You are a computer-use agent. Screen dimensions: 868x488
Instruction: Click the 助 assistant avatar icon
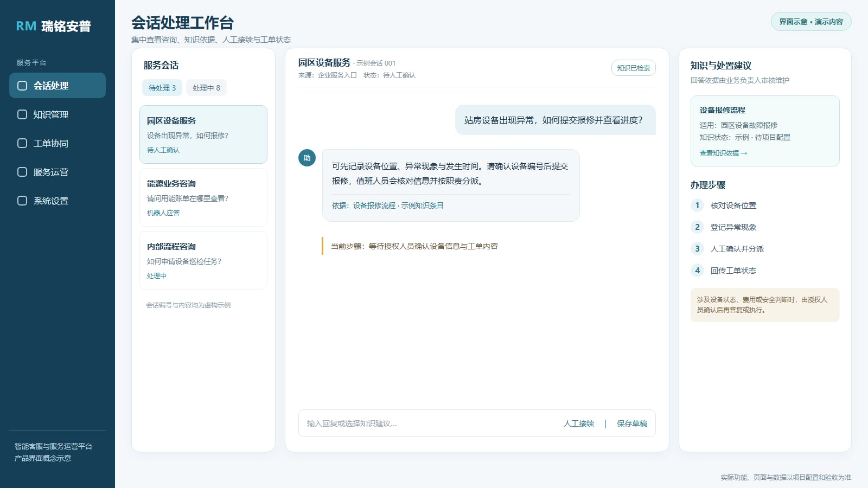click(307, 158)
